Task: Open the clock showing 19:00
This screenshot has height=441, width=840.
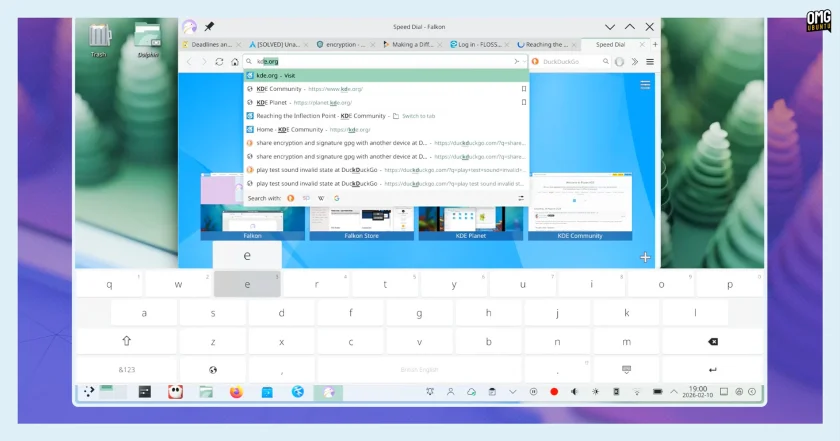Action: [x=698, y=392]
